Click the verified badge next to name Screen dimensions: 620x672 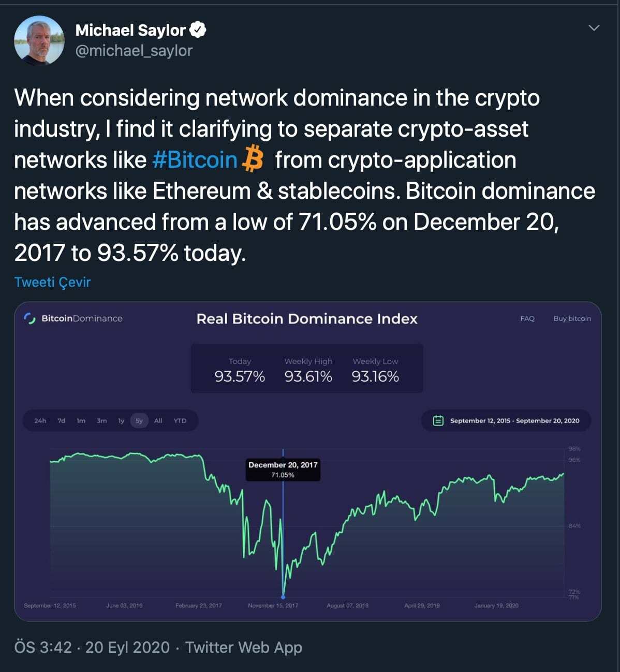(198, 30)
